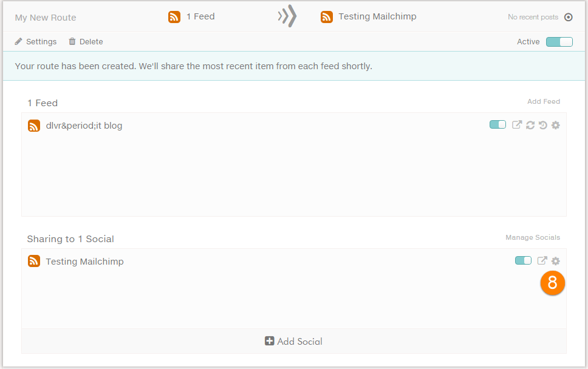View history of dlvr.it blog feed

point(542,125)
